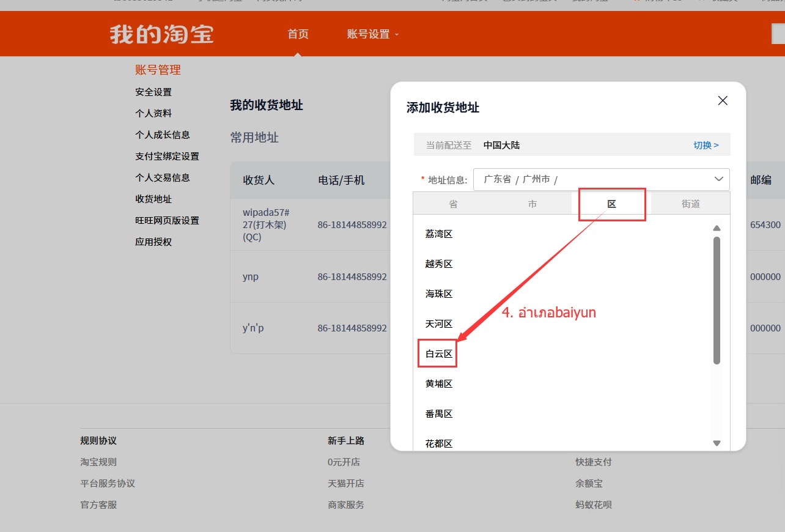Open 淘宝规则 footer link
The width and height of the screenshot is (785, 532).
[98, 462]
